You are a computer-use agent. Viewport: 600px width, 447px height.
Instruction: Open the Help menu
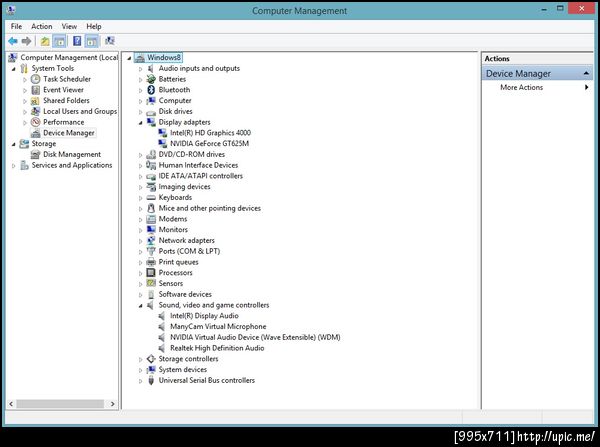pos(94,26)
